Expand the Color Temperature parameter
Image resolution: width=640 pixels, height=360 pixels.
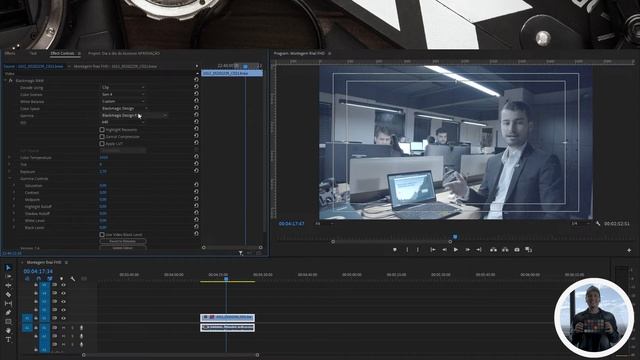pos(10,158)
